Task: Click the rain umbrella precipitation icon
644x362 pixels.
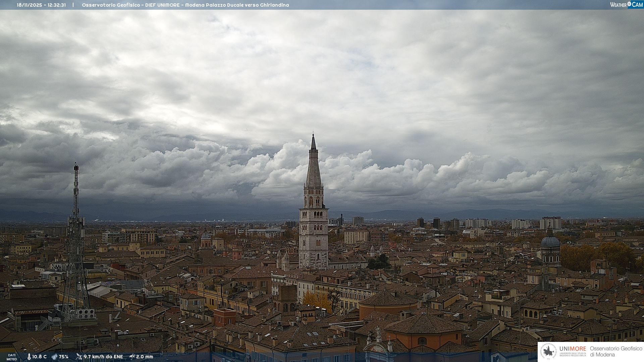Action: (132, 357)
